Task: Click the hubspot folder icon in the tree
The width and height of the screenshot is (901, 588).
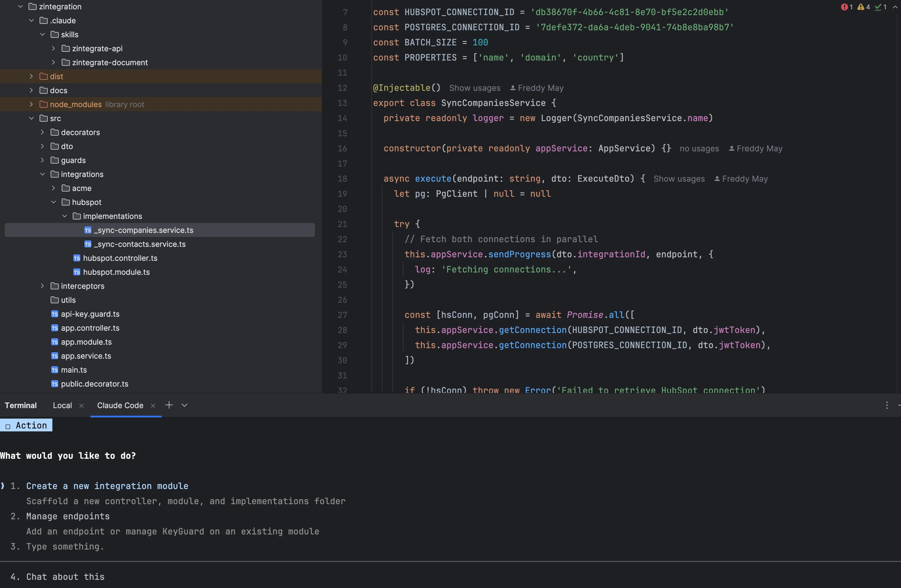Action: 66,202
